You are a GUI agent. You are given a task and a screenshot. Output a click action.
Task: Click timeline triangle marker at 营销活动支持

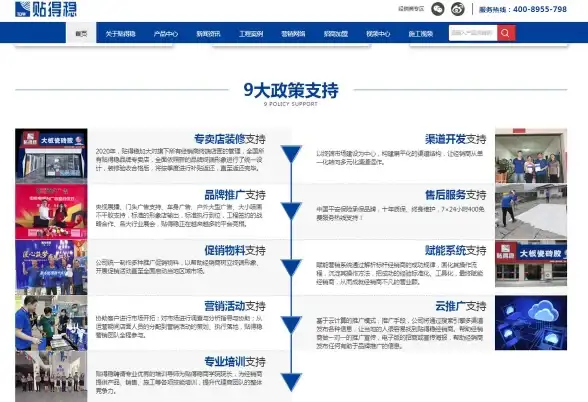click(291, 324)
